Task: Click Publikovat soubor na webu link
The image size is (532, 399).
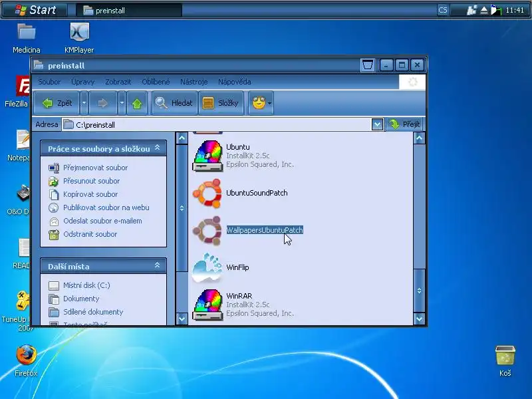Action: [x=106, y=207]
